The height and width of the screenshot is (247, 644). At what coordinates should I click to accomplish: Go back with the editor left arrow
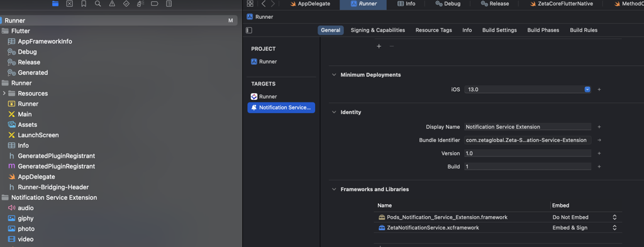click(264, 4)
